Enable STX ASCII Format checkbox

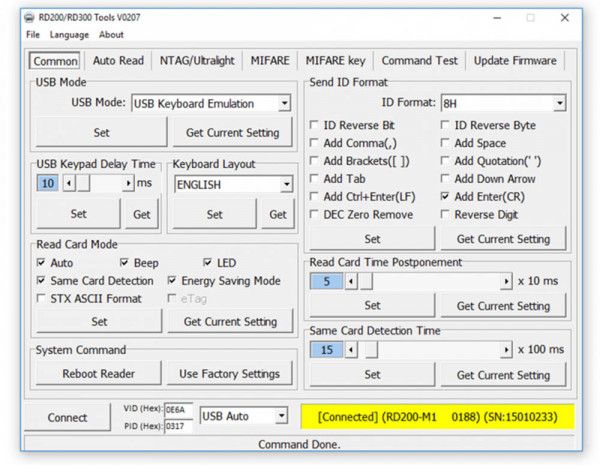click(41, 298)
